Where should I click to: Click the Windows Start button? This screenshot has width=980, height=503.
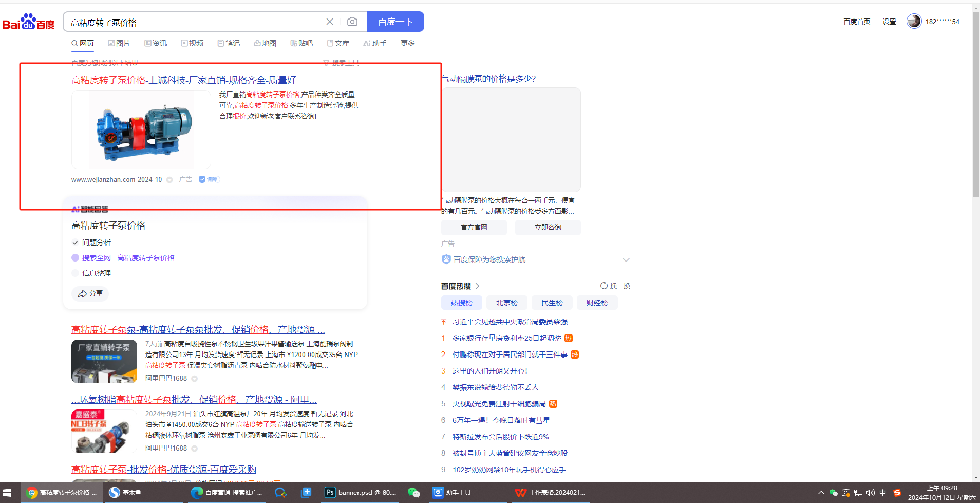[x=7, y=492]
